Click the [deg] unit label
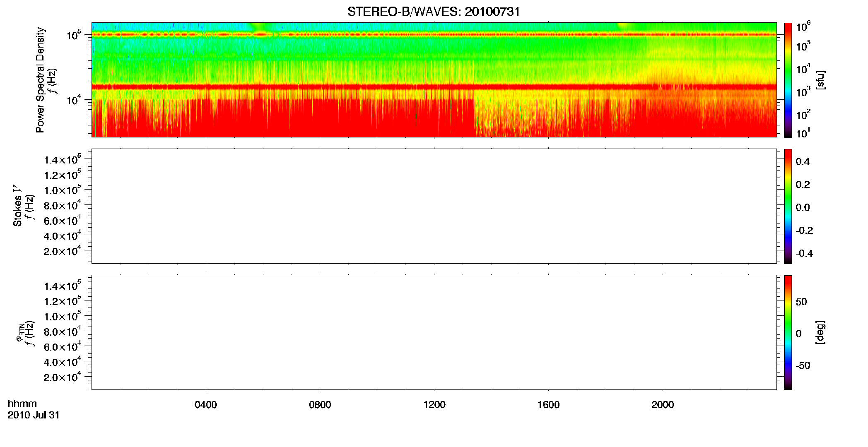This screenshot has height=447, width=868. click(820, 332)
